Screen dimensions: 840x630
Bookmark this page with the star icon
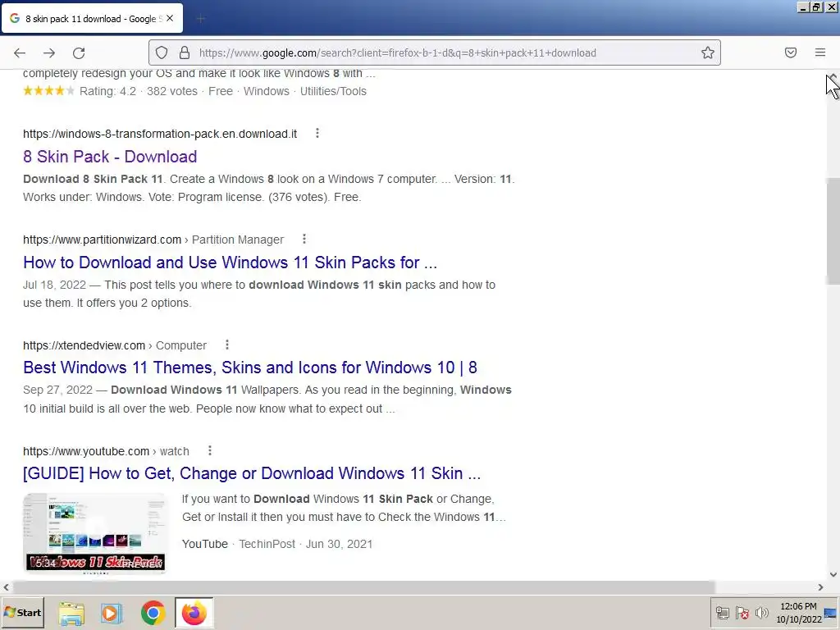tap(708, 52)
